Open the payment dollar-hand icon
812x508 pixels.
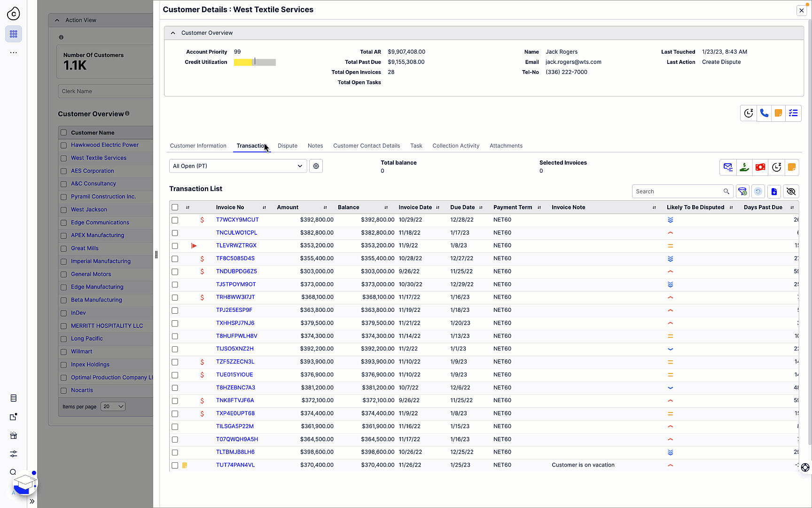(744, 167)
